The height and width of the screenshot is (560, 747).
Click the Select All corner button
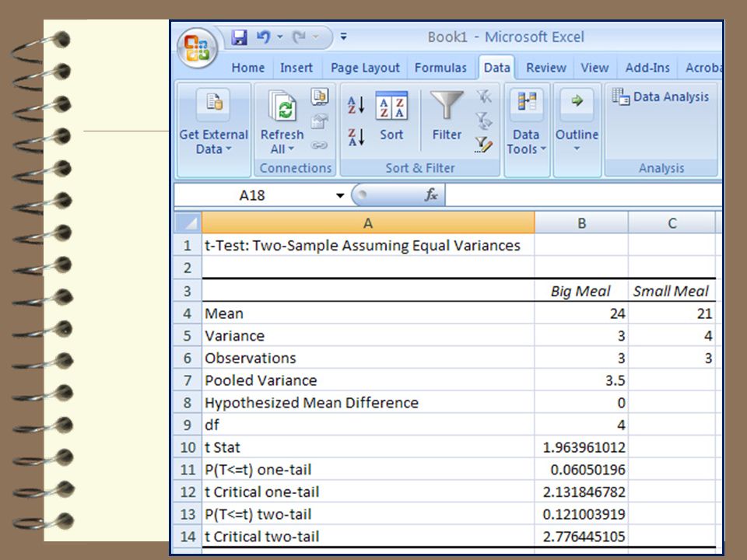(188, 223)
